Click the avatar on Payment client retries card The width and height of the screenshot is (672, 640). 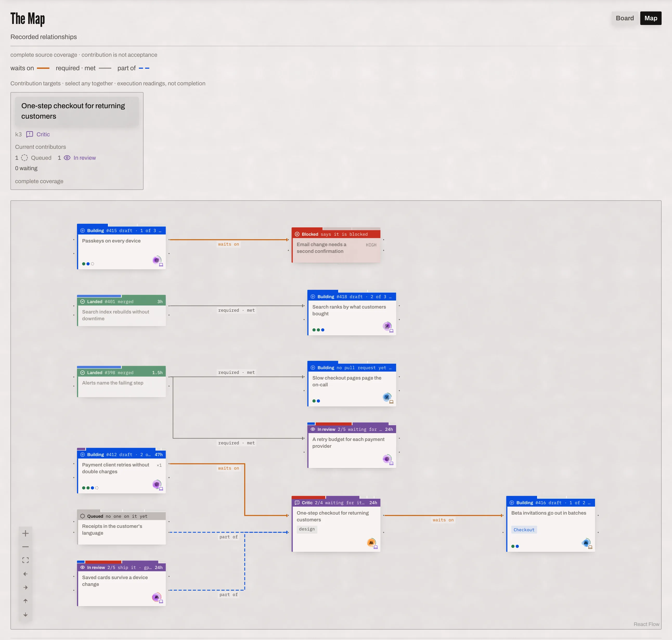(x=157, y=484)
